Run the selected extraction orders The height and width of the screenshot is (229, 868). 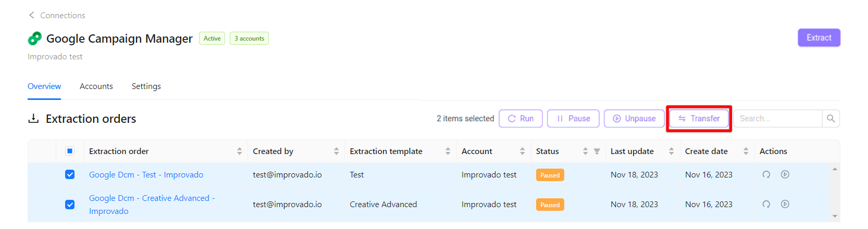(x=520, y=119)
